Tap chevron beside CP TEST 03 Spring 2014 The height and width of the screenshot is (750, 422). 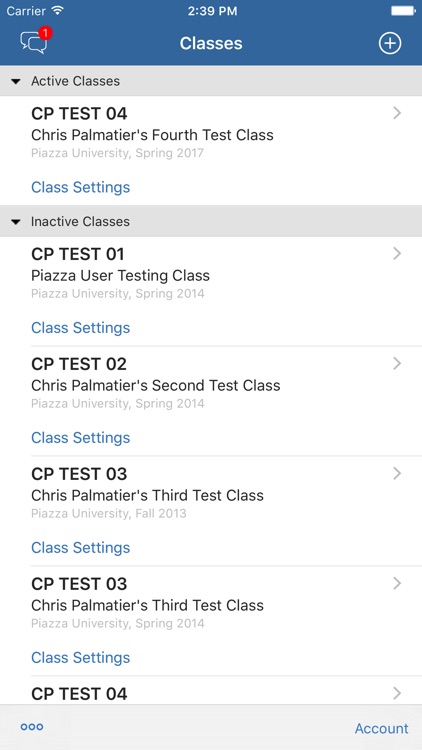[x=397, y=584]
